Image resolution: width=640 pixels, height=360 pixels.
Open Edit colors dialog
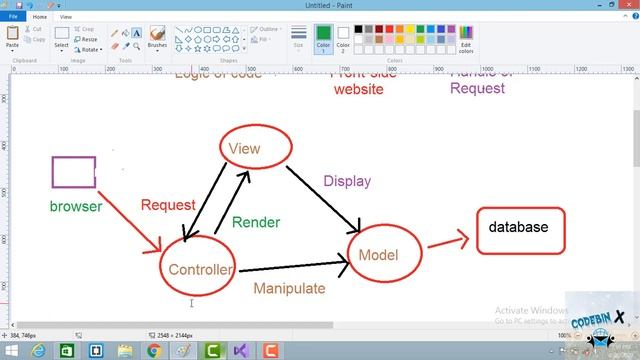466,39
